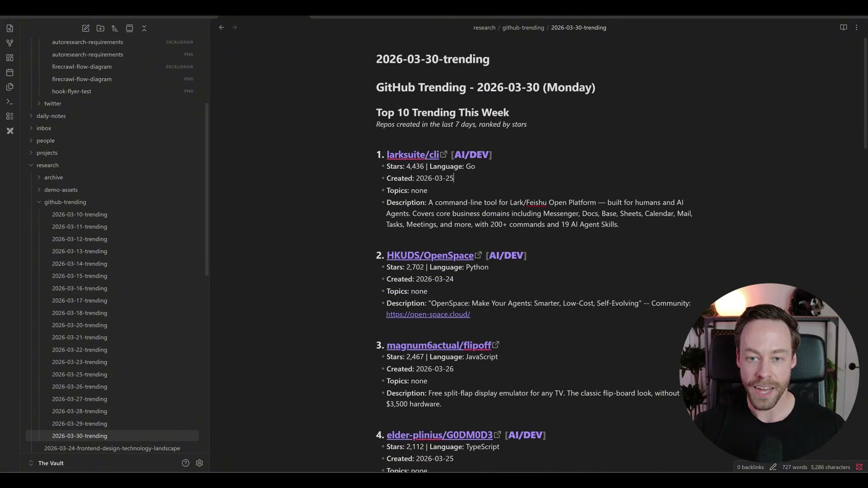Open the 2026-03-20-trending note
Image resolution: width=868 pixels, height=488 pixels.
coord(80,325)
